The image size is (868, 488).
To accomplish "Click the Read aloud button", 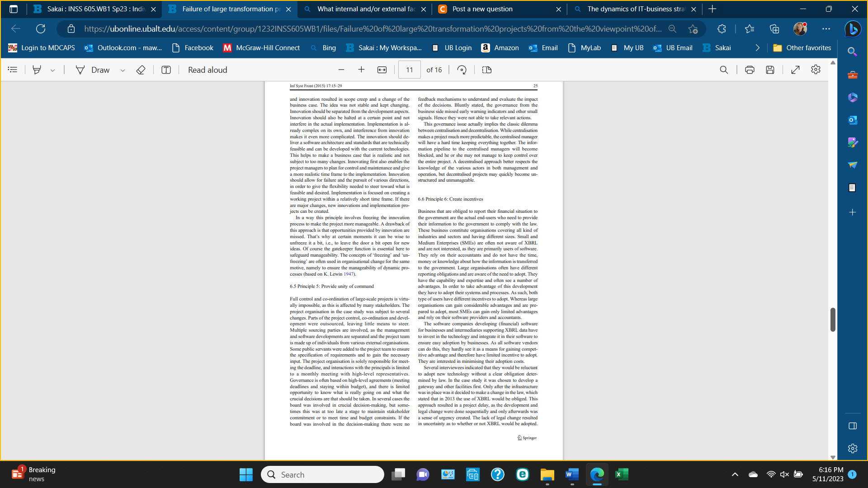I will 208,70.
